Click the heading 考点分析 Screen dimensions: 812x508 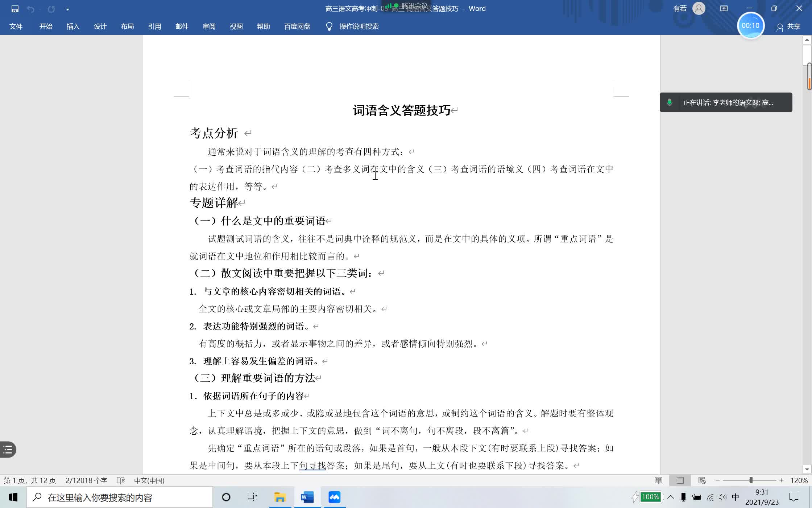pyautogui.click(x=214, y=133)
